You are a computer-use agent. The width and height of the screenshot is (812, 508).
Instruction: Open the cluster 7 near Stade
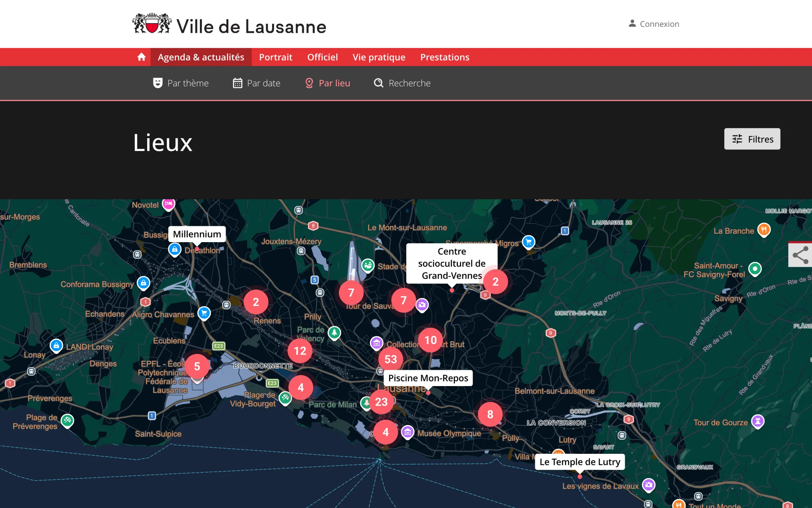[x=351, y=293]
